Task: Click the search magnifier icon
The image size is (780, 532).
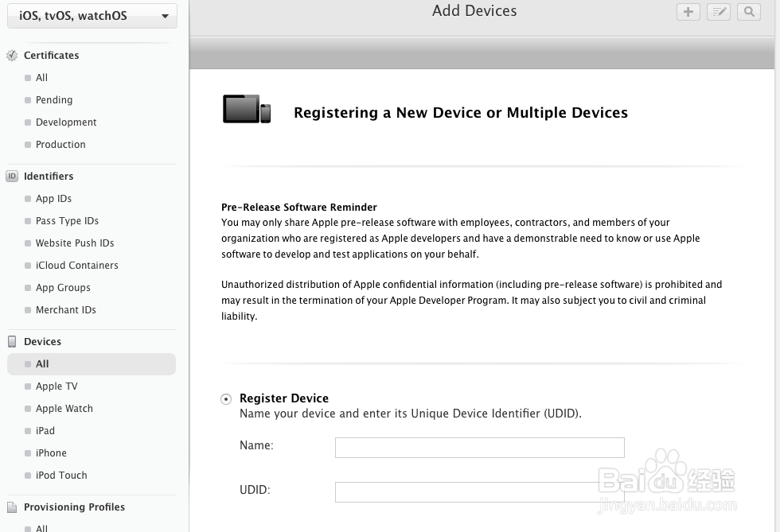Action: tap(749, 12)
